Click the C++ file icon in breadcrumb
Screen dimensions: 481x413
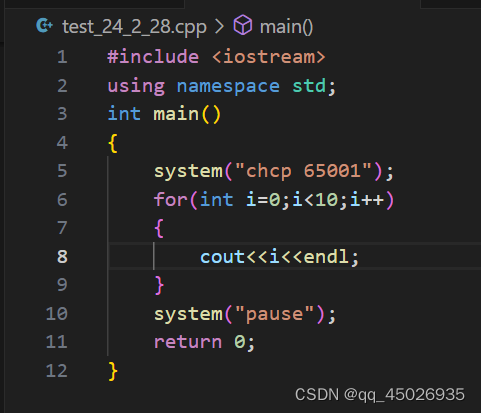point(44,26)
